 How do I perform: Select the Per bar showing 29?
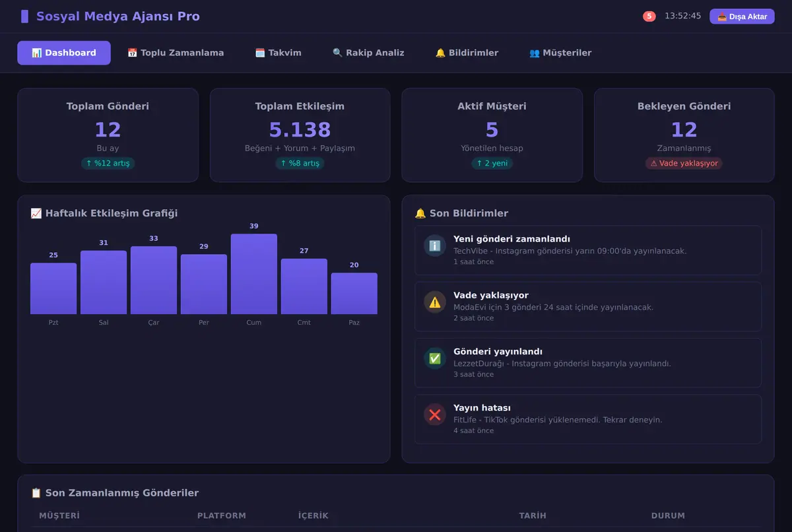point(204,284)
